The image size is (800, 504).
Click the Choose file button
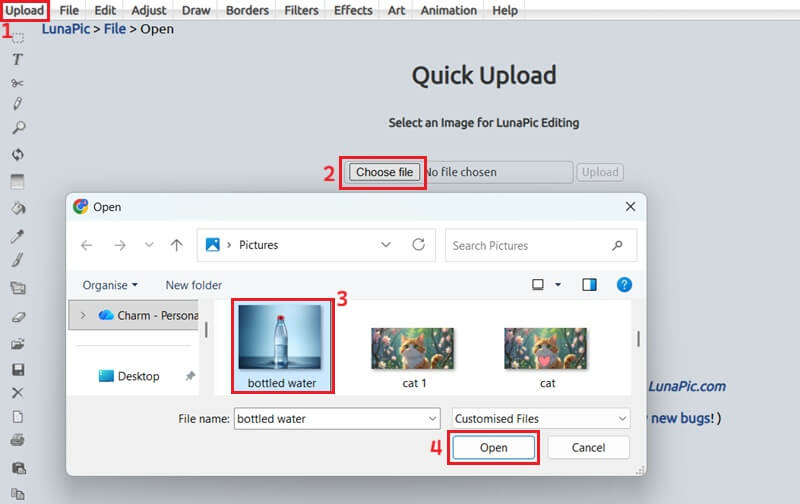(x=384, y=172)
